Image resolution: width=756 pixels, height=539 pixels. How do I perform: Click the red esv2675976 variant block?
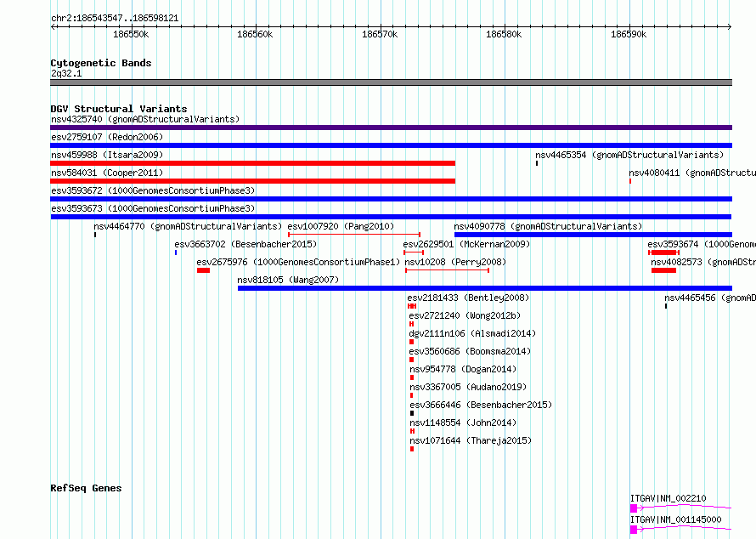coord(204,270)
